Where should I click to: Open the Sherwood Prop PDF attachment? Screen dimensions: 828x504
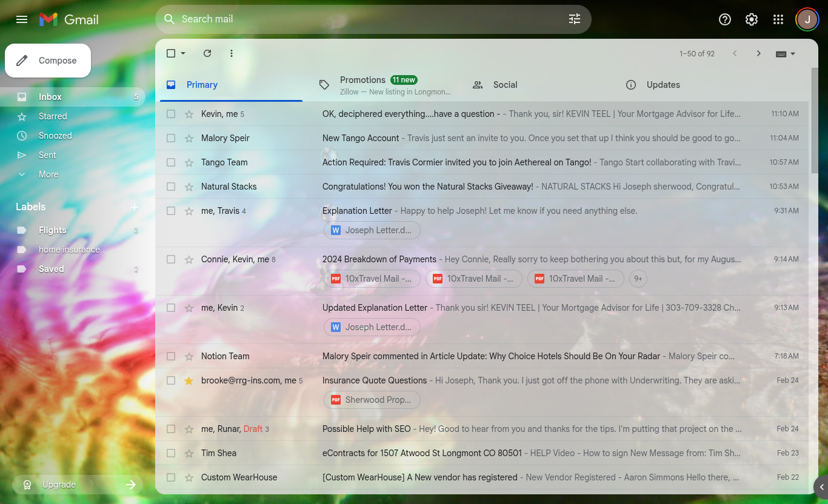372,400
